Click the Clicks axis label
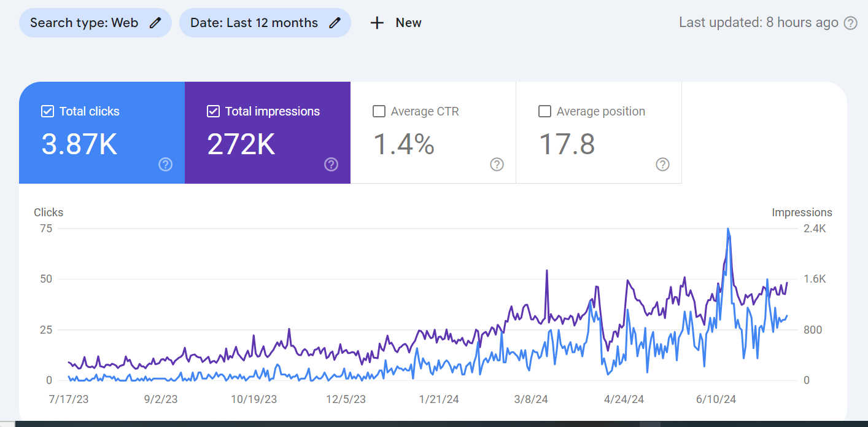Viewport: 868px width, 427px height. 48,213
